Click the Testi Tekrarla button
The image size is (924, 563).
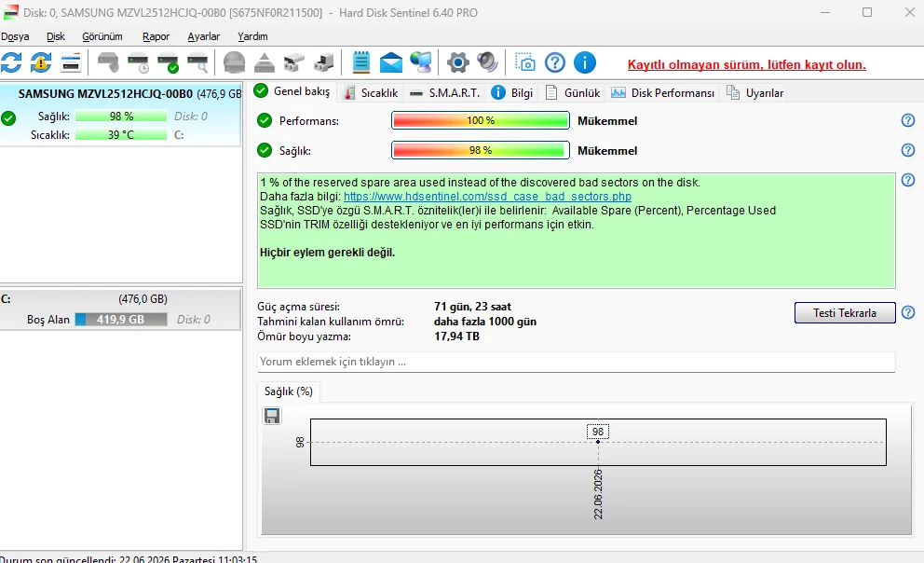click(845, 313)
